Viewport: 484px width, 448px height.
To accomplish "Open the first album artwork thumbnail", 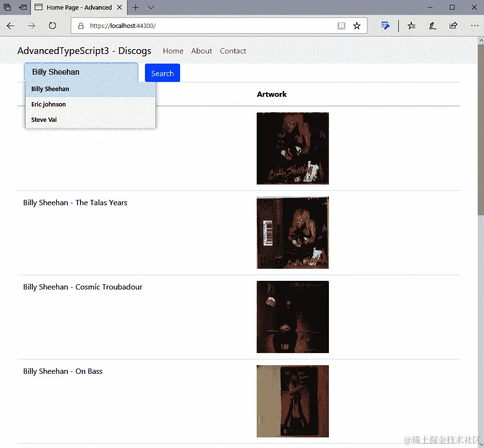I will 293,148.
